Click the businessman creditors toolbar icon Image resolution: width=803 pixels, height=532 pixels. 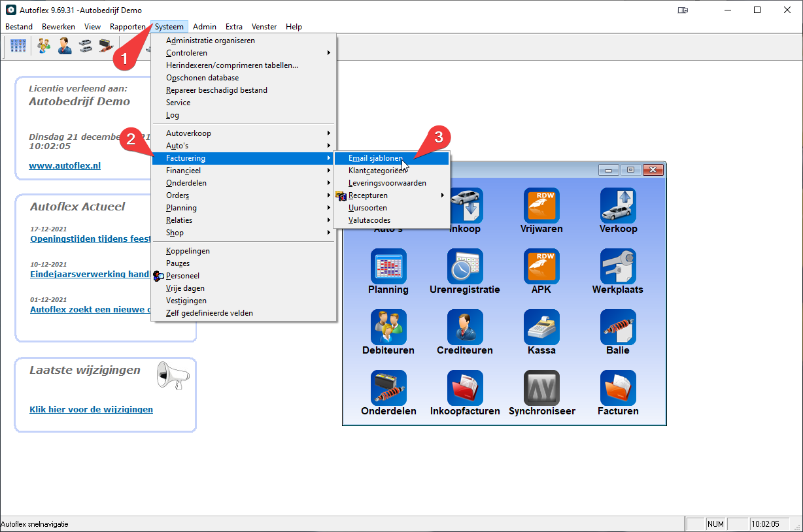point(65,46)
